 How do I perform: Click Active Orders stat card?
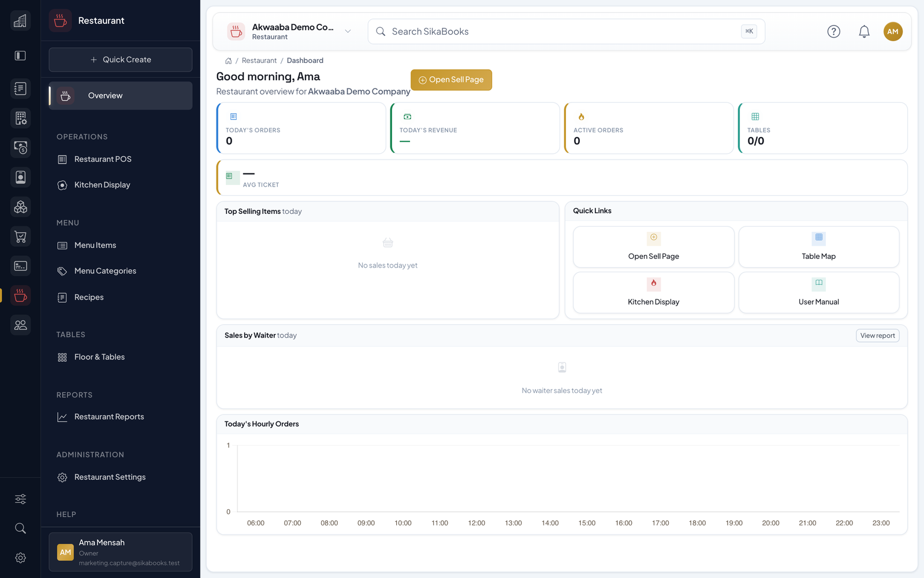(x=649, y=128)
